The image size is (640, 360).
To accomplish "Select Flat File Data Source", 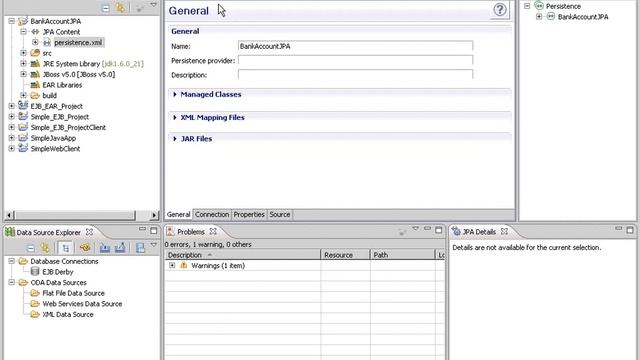I will click(73, 293).
